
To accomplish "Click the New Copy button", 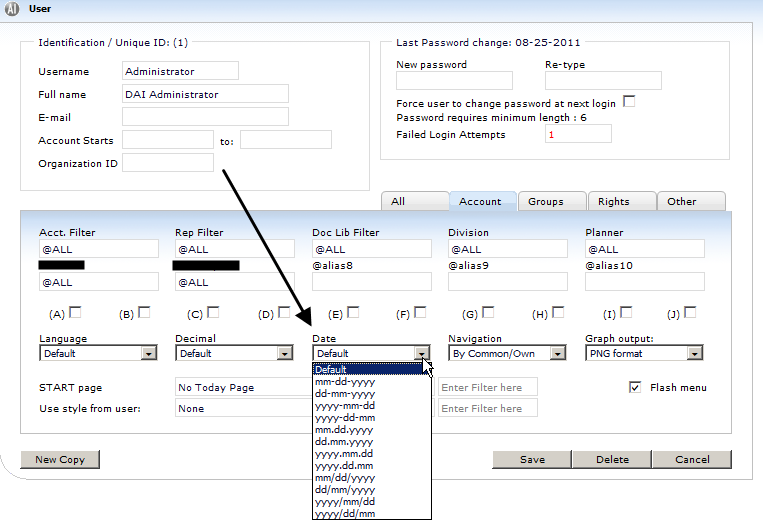I will (60, 460).
